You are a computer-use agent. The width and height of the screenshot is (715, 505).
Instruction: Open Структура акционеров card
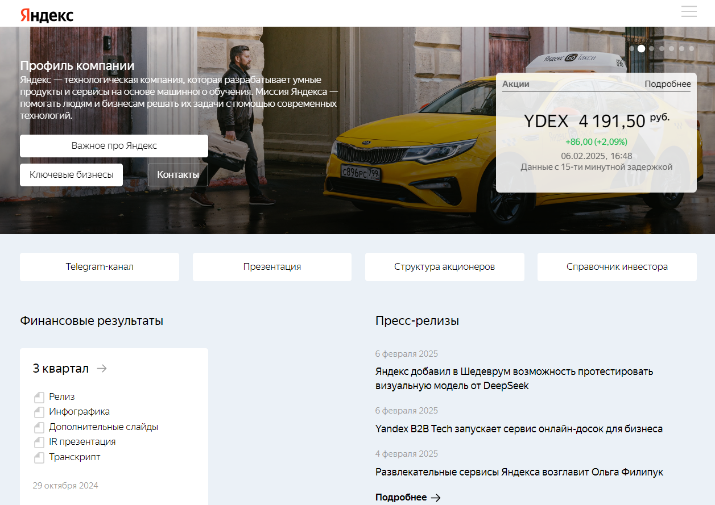445,267
